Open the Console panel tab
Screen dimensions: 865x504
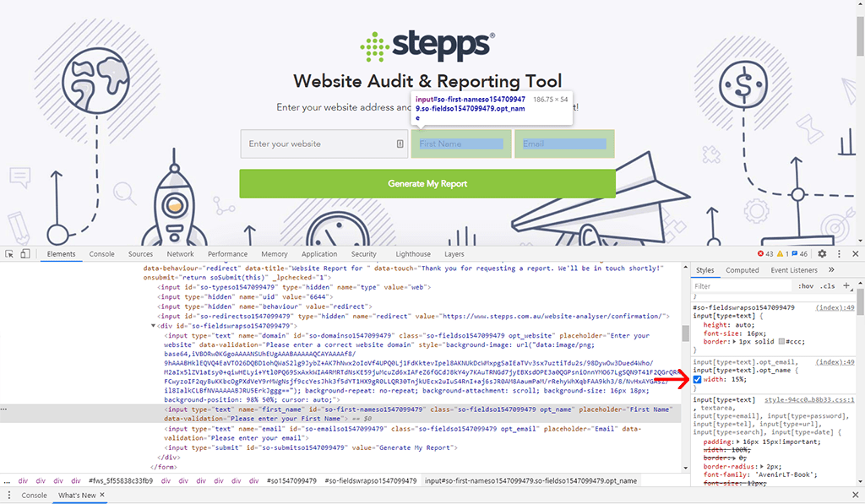coord(102,253)
